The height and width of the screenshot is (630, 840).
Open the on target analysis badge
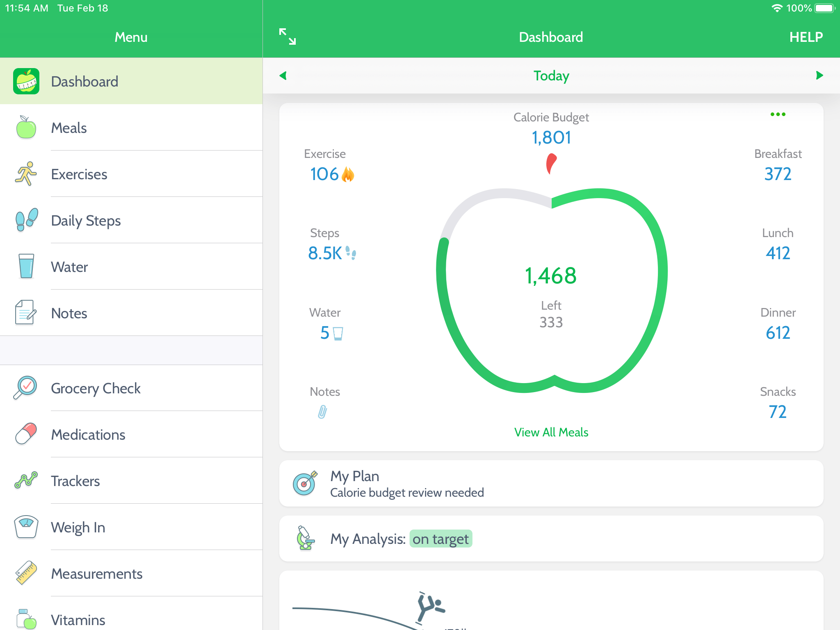[441, 539]
